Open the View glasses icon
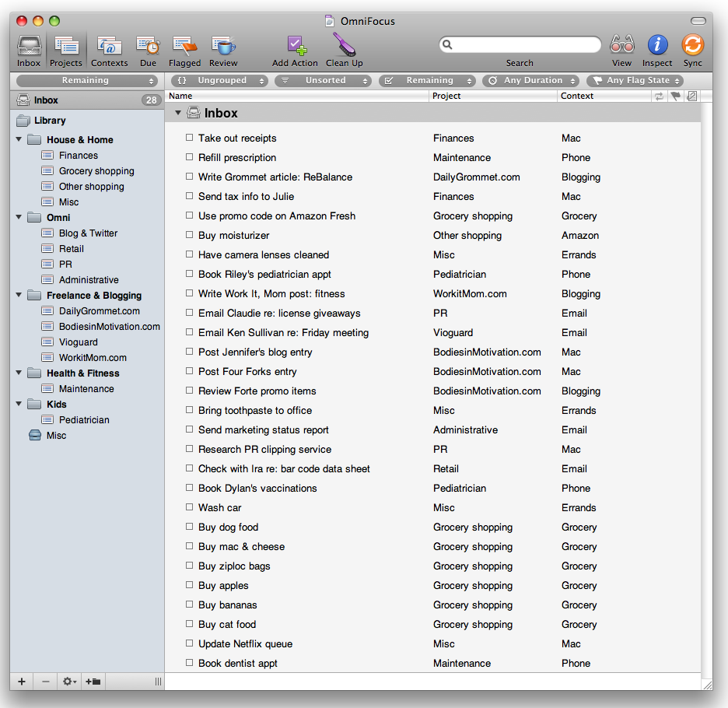Viewport: 728px width, 708px height. click(x=621, y=45)
